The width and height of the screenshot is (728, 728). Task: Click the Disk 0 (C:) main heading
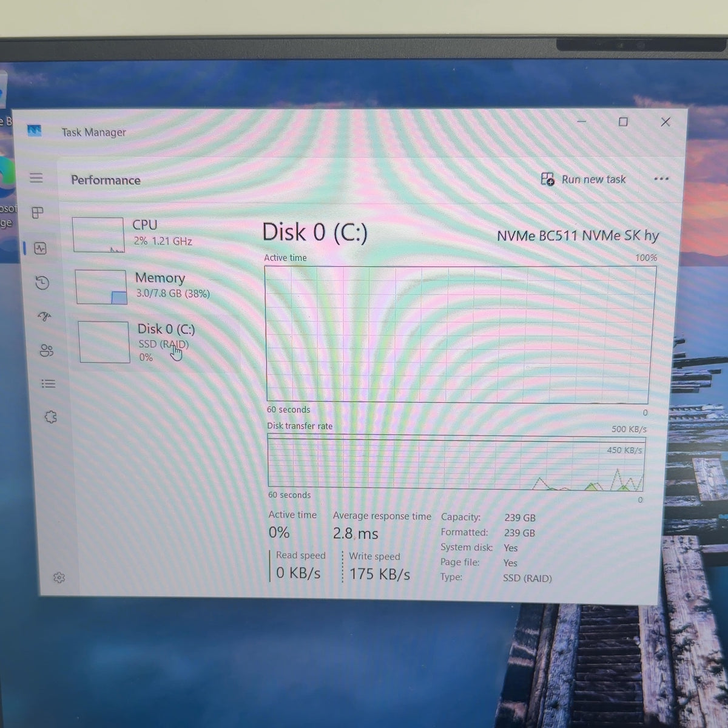[315, 232]
